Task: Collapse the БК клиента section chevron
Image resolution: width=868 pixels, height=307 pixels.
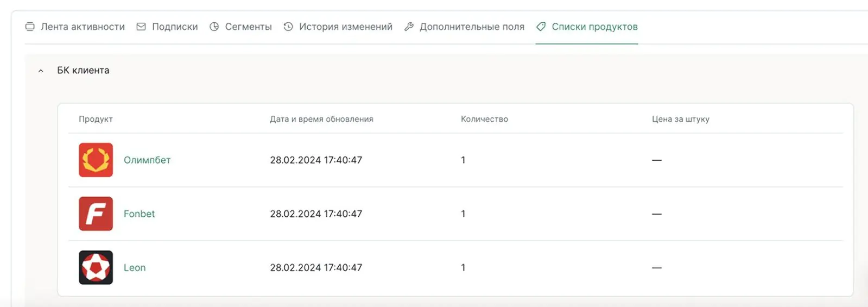Action: tap(41, 71)
